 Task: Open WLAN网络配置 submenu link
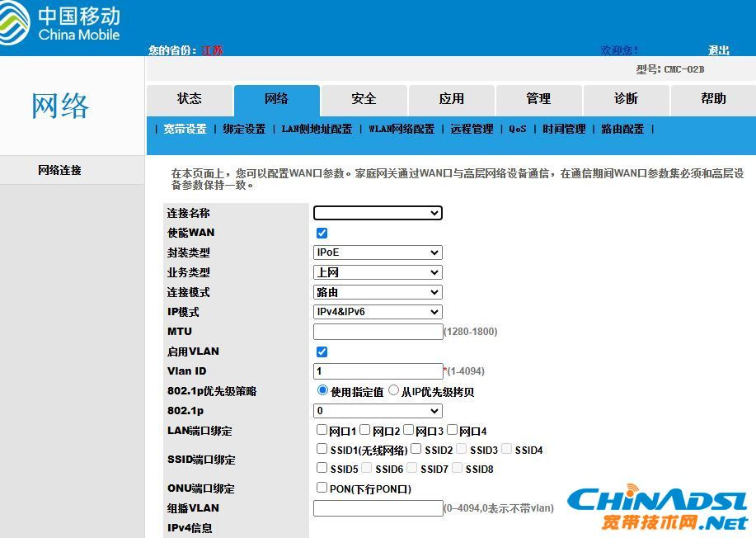[x=401, y=129]
